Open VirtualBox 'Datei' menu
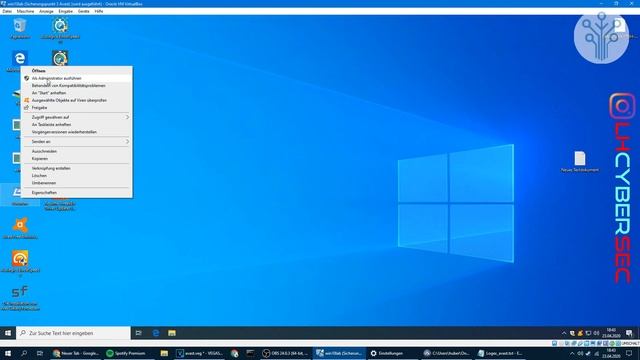The height and width of the screenshot is (360, 640). pos(7,11)
